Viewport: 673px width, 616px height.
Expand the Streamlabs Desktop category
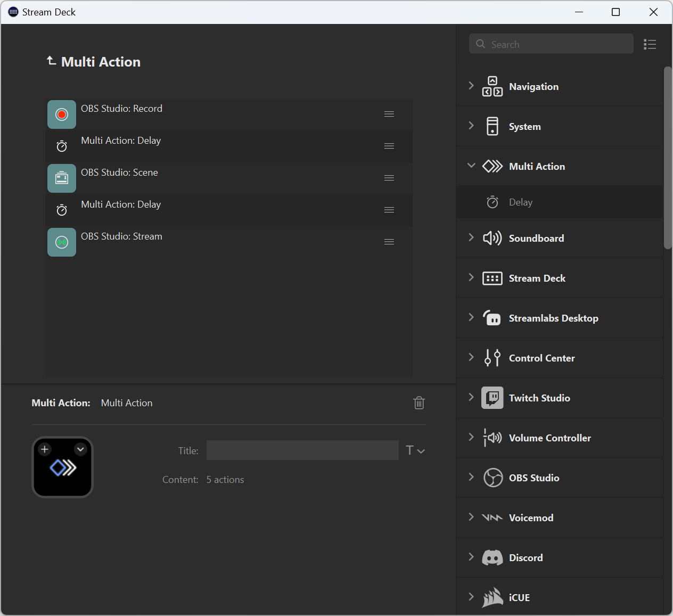[471, 317]
